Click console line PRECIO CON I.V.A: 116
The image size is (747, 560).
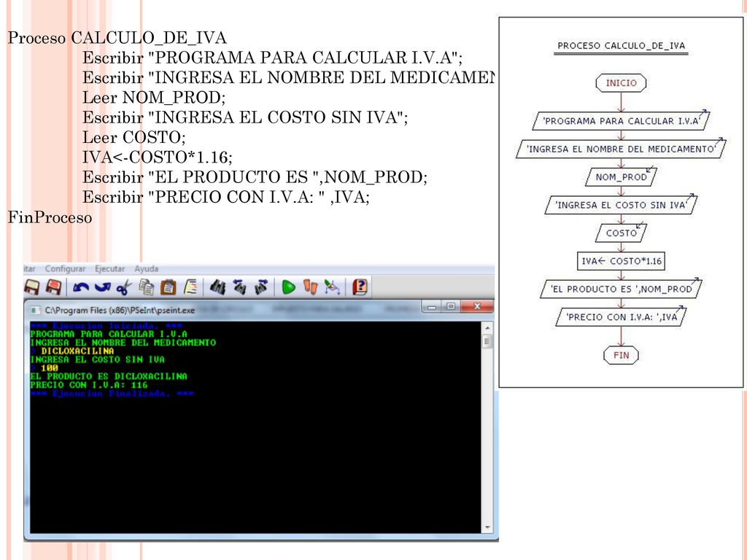point(89,385)
